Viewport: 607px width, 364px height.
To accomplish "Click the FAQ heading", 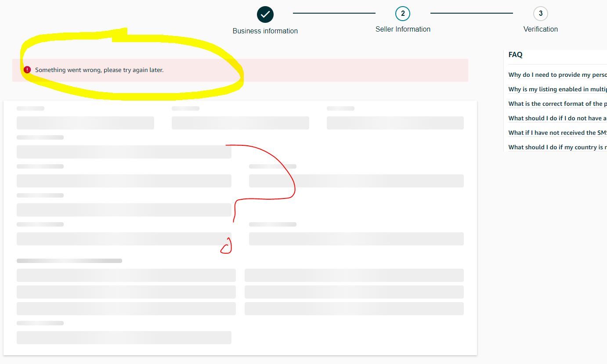I will coord(515,55).
